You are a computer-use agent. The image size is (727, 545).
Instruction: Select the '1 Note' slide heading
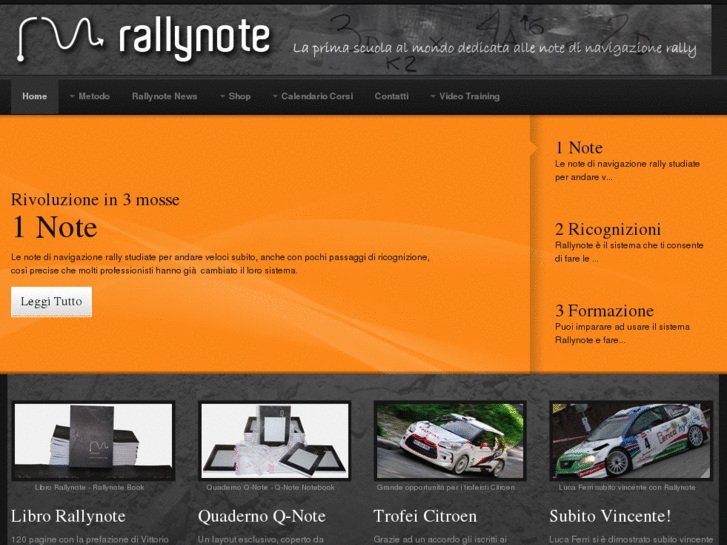(x=579, y=148)
